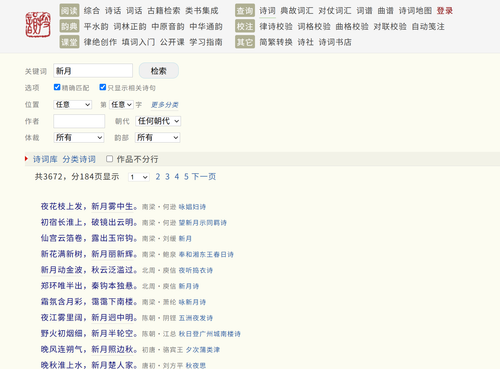Screen dimensions: 500x369
Task: Open the poem title 咏娼妇诗
Action: [192, 207]
